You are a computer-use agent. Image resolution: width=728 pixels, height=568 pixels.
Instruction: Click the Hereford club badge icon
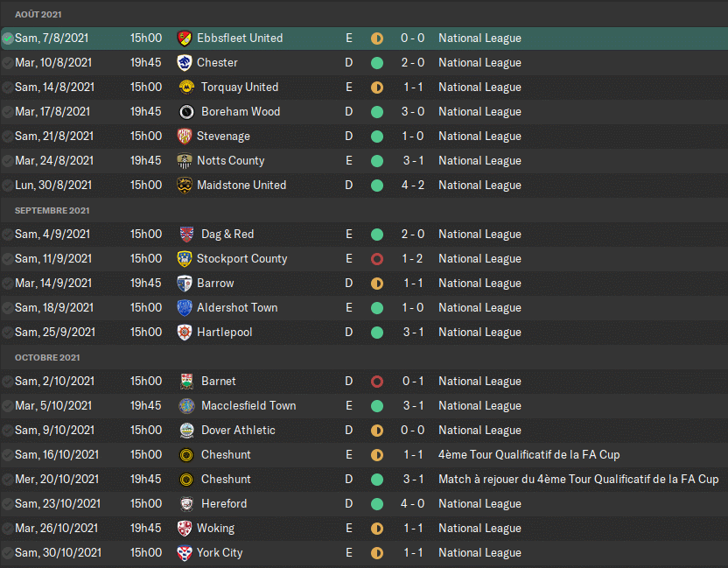(x=185, y=504)
